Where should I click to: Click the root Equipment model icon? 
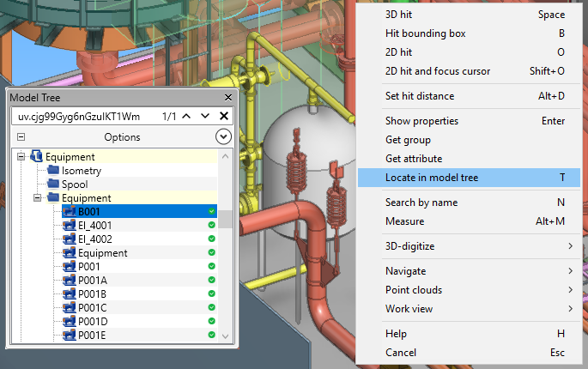pos(37,157)
